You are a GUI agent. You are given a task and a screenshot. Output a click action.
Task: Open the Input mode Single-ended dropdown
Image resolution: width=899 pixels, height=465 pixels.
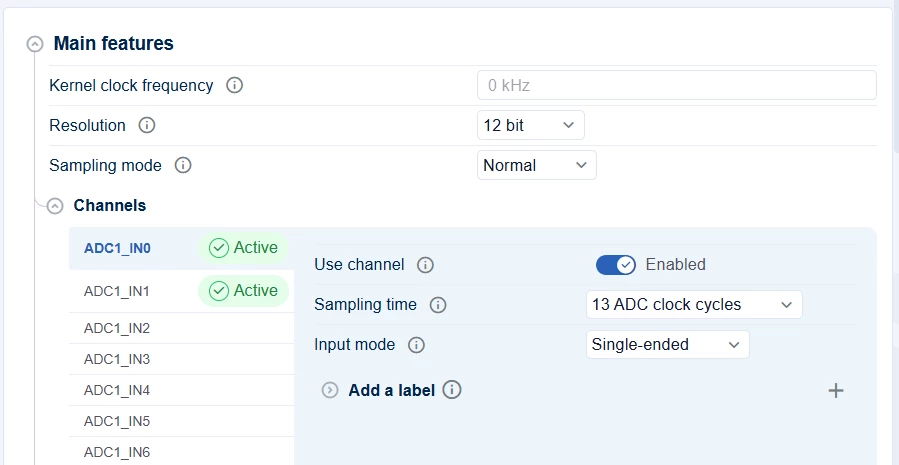(x=667, y=345)
